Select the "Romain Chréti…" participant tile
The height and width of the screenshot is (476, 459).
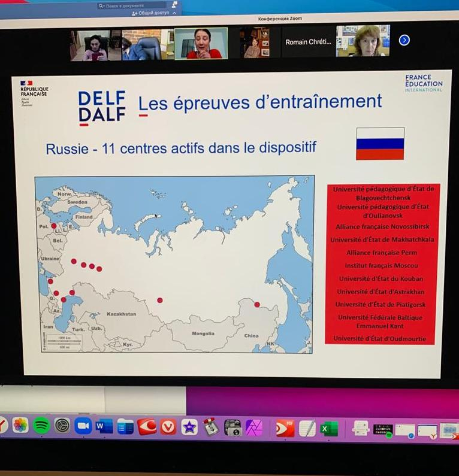click(307, 43)
